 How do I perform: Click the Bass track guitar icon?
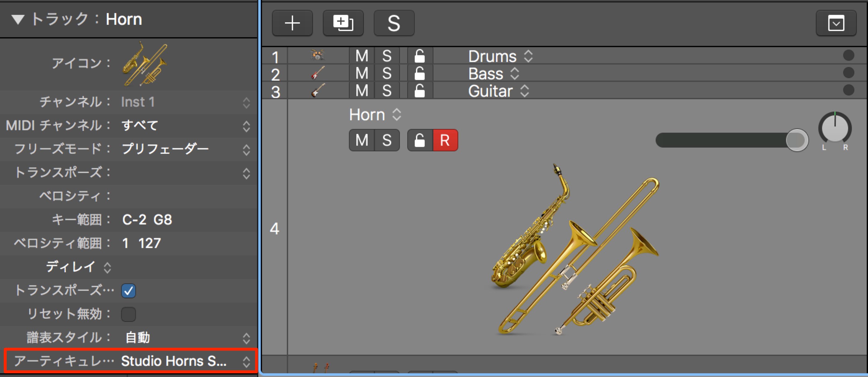[x=318, y=73]
